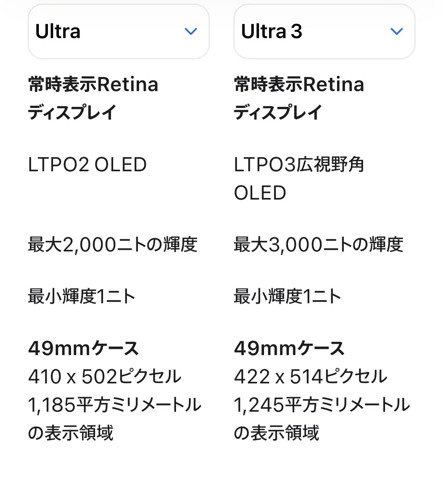Click the chevron arrow beside Ultra 3
The image size is (442, 504).
click(x=397, y=31)
